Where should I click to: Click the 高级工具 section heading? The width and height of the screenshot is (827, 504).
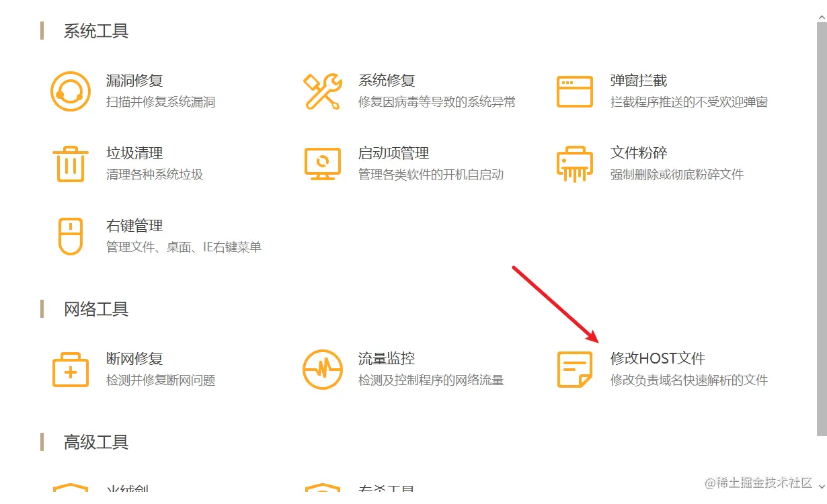[x=96, y=442]
